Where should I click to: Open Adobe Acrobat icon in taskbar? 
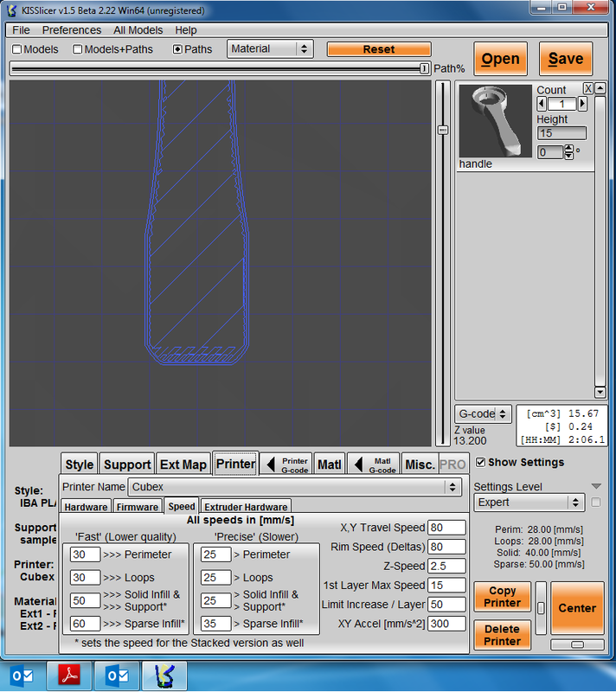click(x=70, y=676)
